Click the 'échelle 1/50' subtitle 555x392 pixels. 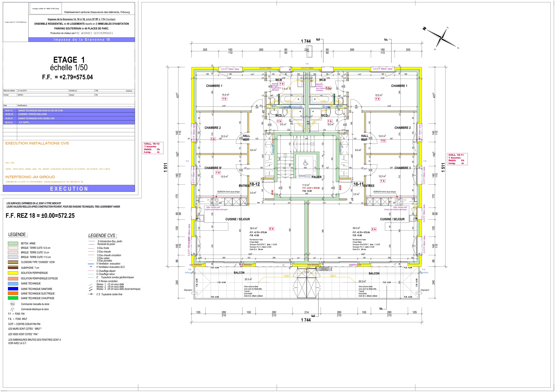tap(69, 67)
